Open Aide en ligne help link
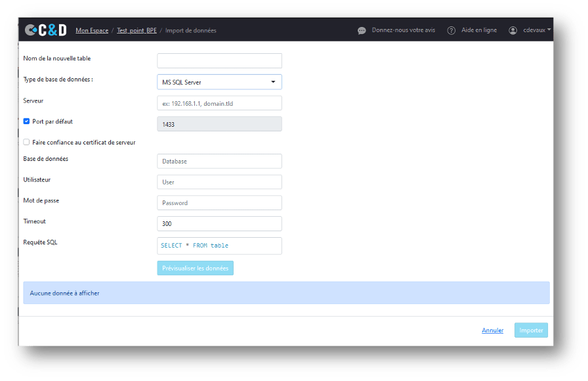Image resolution: width=588 pixels, height=381 pixels. pyautogui.click(x=479, y=31)
